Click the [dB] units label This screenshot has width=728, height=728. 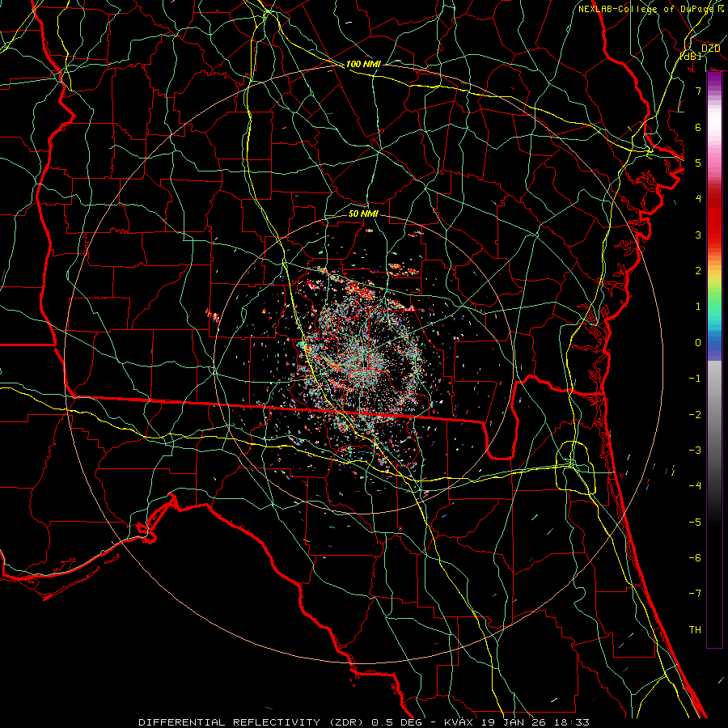[x=691, y=56]
